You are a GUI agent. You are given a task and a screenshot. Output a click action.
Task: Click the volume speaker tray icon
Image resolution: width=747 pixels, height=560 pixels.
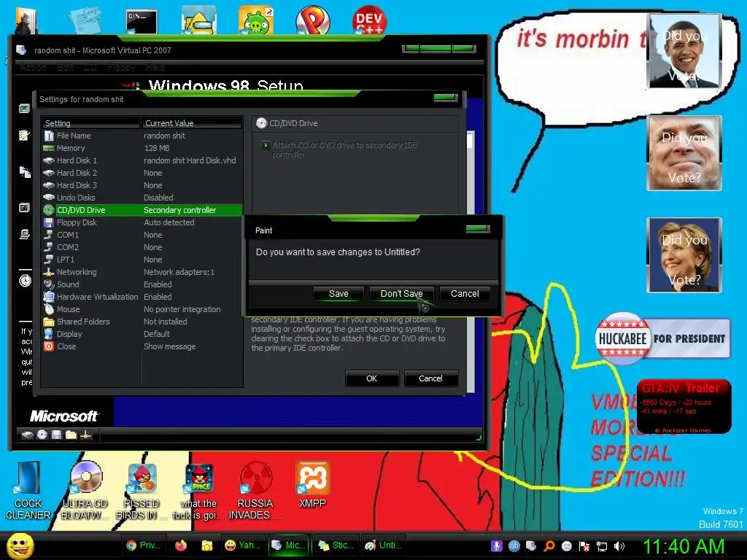[620, 546]
